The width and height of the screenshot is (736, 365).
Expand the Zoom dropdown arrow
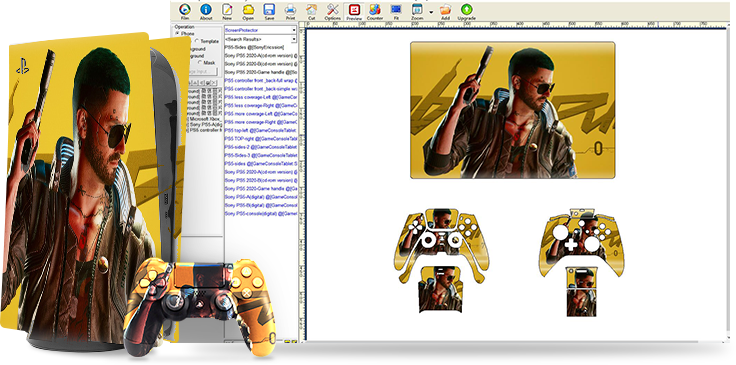tap(431, 11)
